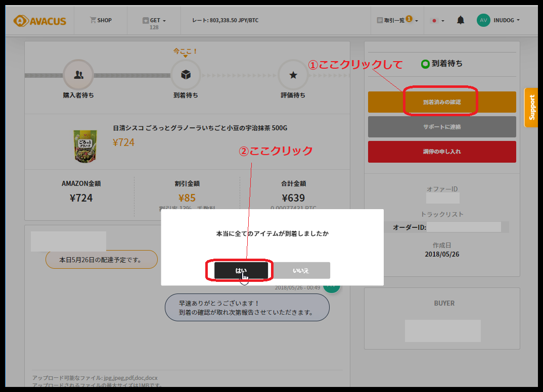Screen dimensions: 543x392
Task: Click the AVACUS logo
Action: (x=40, y=21)
